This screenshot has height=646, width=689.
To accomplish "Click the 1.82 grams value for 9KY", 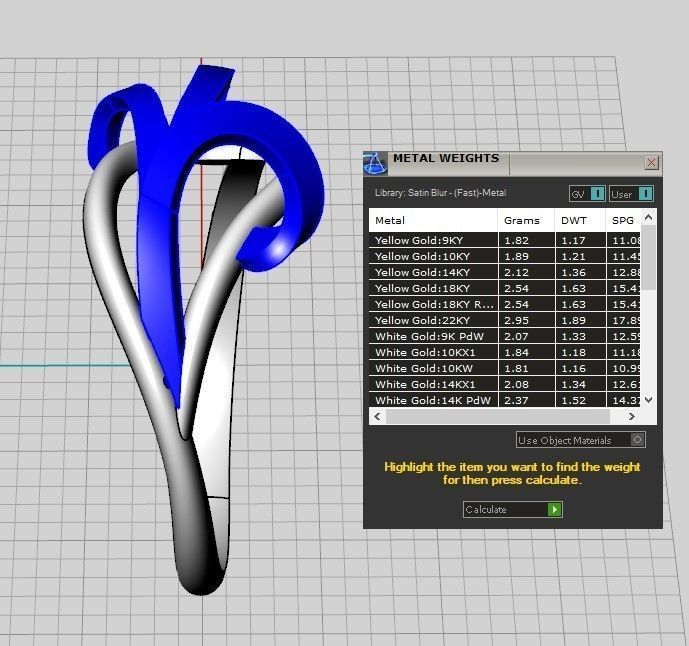I will tap(516, 240).
